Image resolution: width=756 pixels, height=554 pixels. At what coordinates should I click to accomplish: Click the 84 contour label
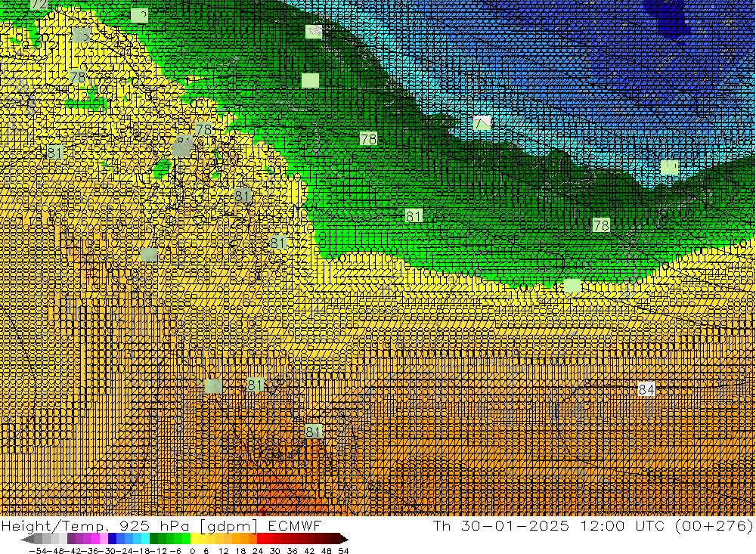646,389
